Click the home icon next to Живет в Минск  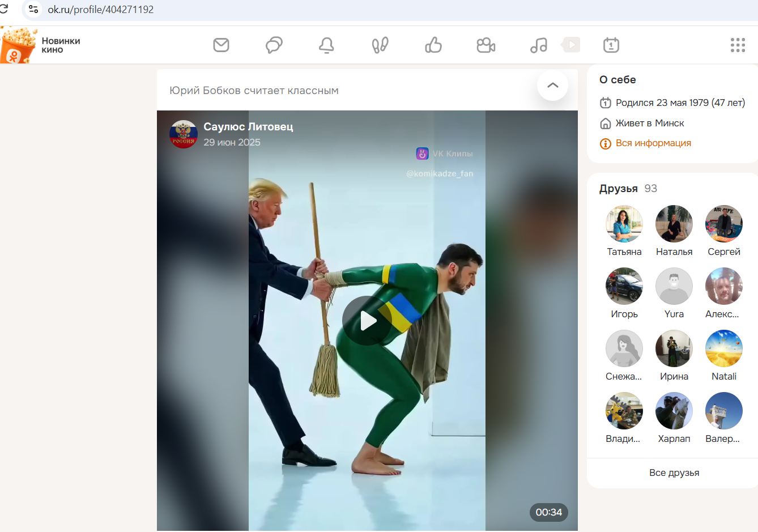click(605, 123)
